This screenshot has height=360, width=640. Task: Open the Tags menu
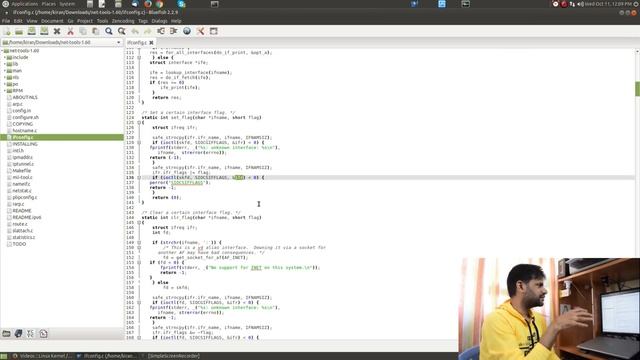143,21
